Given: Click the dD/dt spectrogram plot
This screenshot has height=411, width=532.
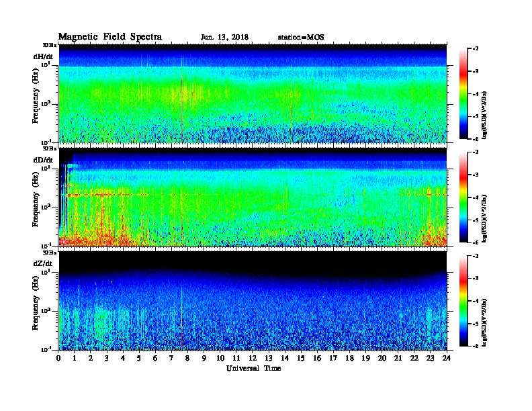Looking at the screenshot, I should pyautogui.click(x=253, y=197).
